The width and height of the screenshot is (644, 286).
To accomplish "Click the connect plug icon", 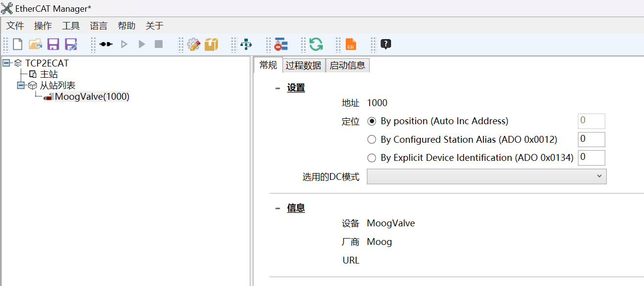I will [x=106, y=44].
